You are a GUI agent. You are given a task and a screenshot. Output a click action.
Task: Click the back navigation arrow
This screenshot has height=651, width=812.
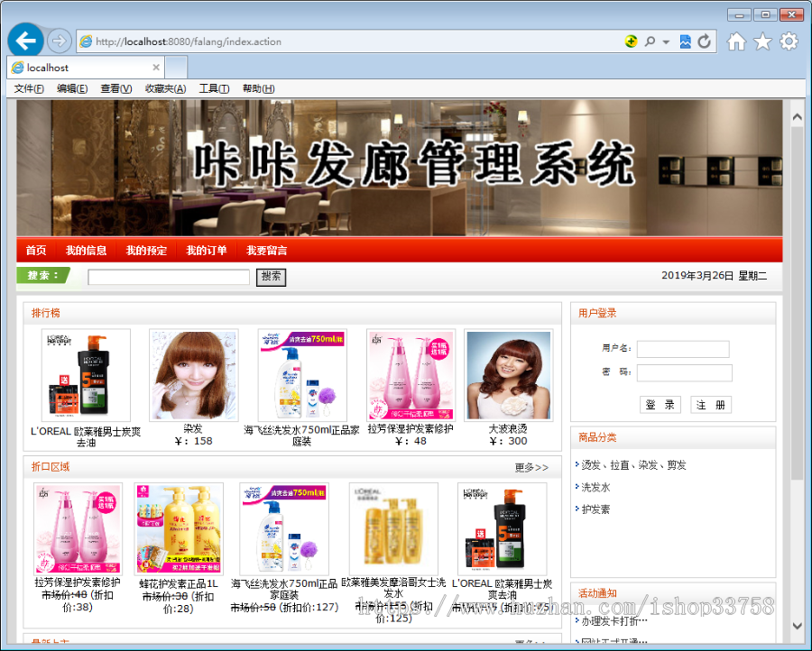tap(25, 41)
